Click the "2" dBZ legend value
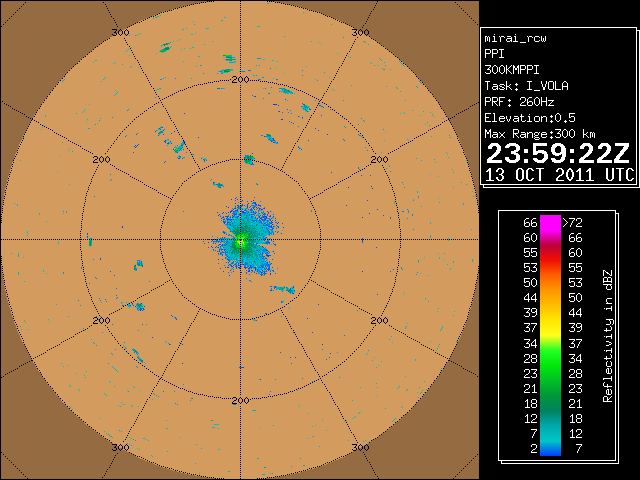This screenshot has height=480, width=640. 534,449
